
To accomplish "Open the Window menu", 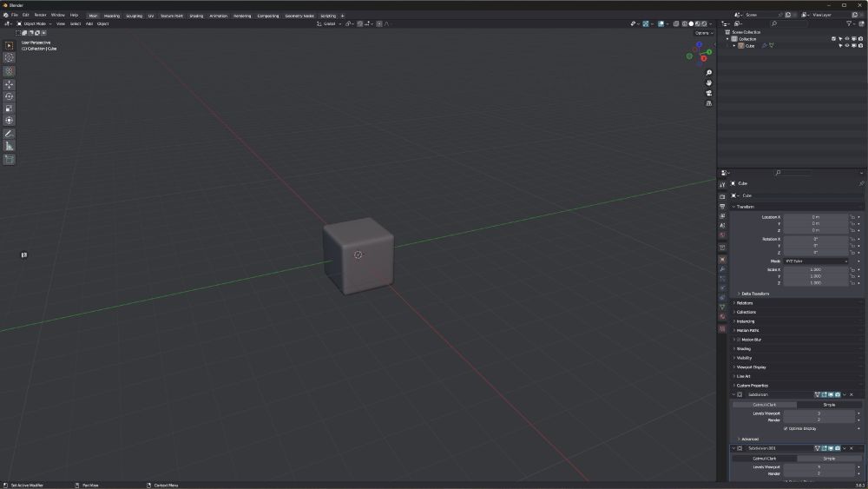I will point(57,15).
